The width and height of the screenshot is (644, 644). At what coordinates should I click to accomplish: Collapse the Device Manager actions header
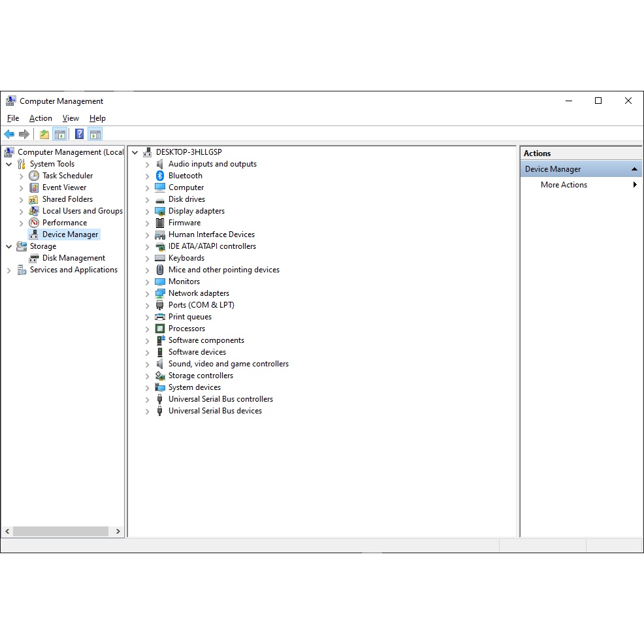click(634, 169)
